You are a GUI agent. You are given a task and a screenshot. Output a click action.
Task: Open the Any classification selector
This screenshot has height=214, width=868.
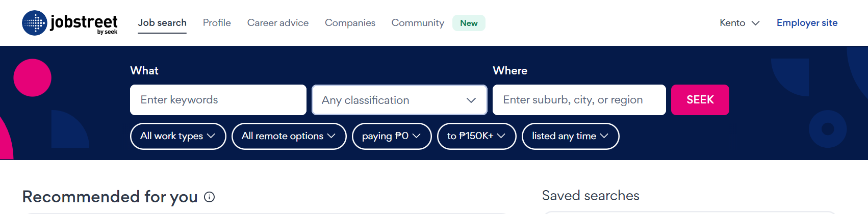(x=388, y=100)
